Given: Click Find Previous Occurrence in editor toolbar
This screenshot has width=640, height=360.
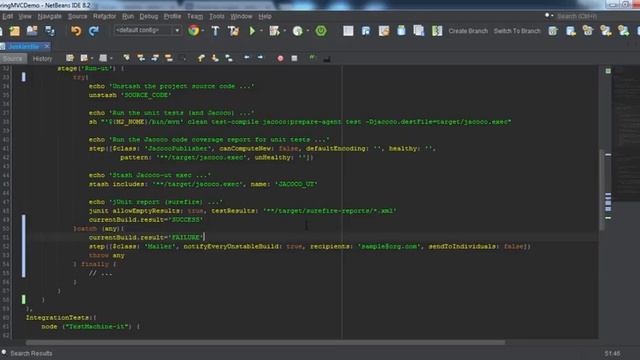Looking at the screenshot, I should point(141,58).
